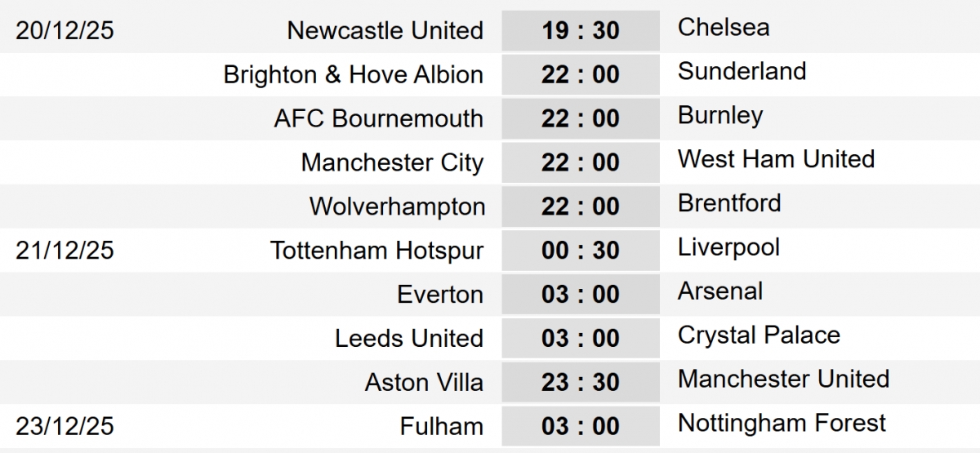
Task: Open Aston Villa team link
Action: tap(424, 384)
